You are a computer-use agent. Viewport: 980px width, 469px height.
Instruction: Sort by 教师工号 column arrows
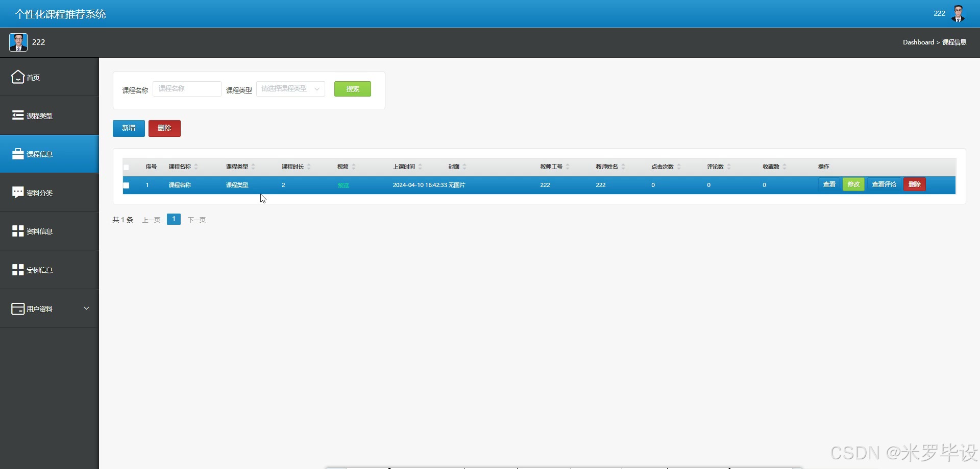568,167
